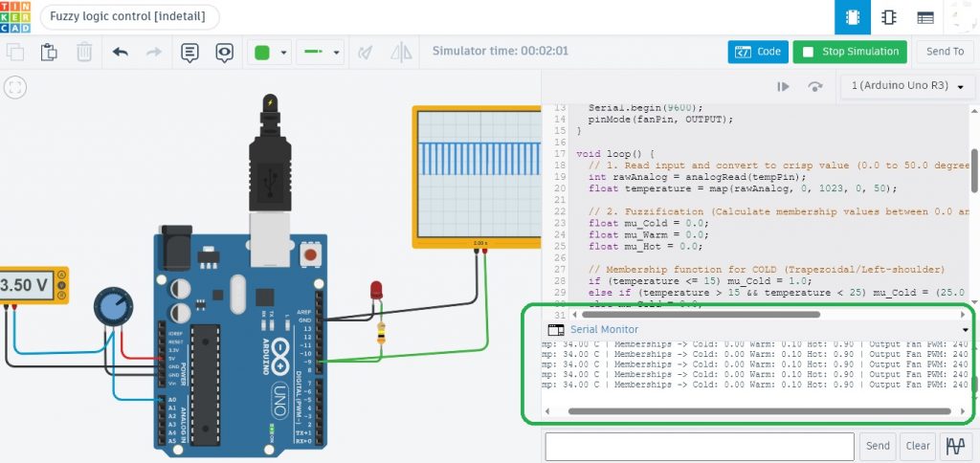980x463 pixels.
Task: Select the oscilloscope component
Action: coord(477,177)
